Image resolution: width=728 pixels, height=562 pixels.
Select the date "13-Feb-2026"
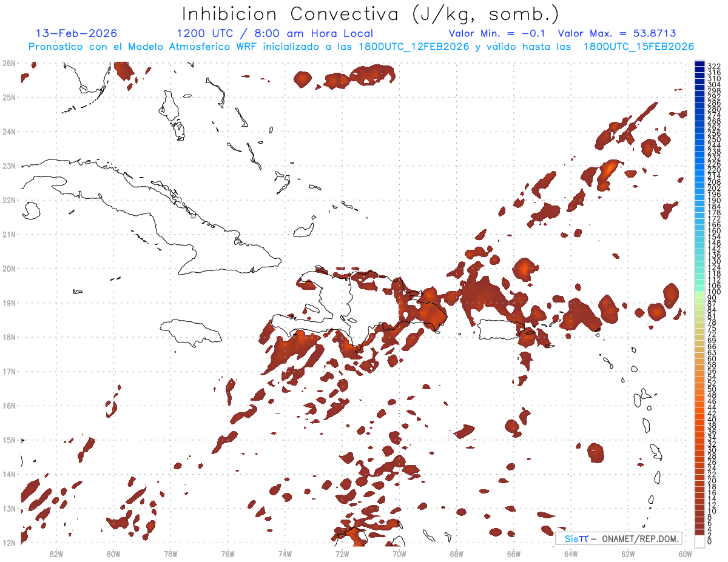point(76,33)
